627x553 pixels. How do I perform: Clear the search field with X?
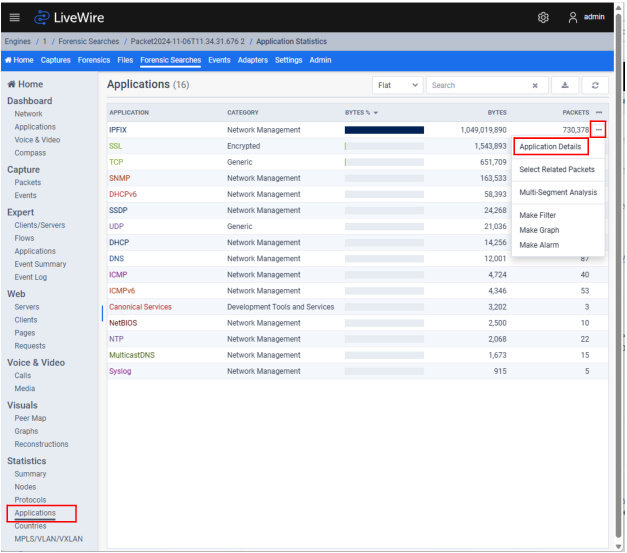tap(535, 85)
